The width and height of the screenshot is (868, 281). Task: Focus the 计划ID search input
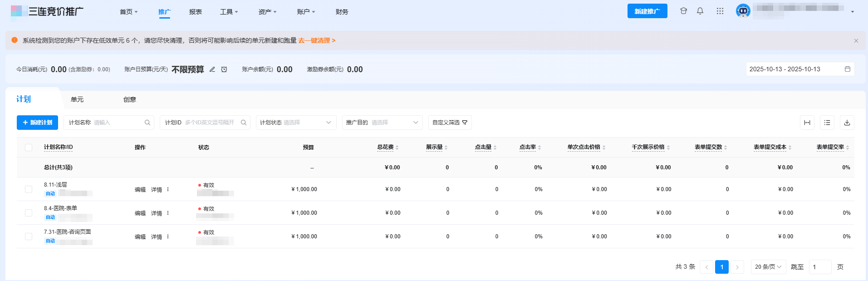pos(205,123)
